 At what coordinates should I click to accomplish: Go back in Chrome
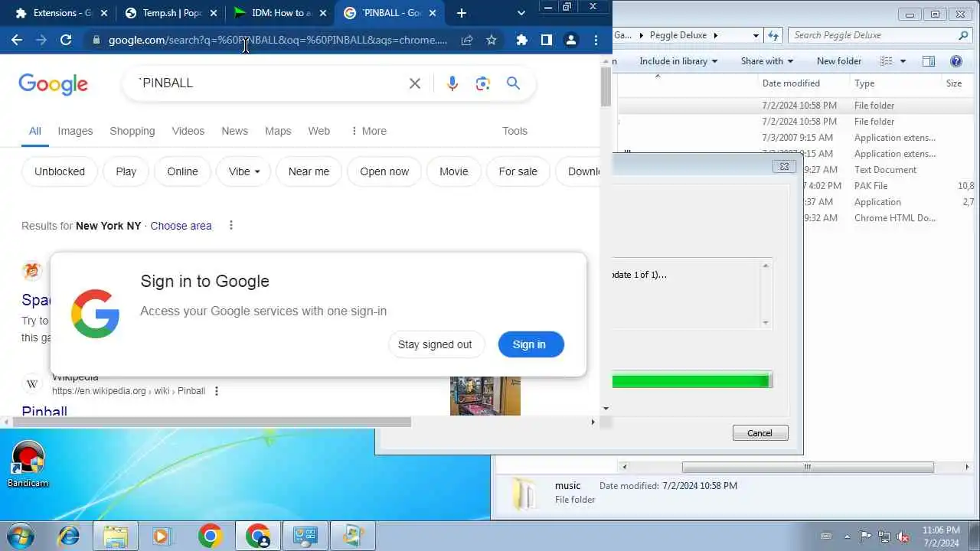[17, 40]
